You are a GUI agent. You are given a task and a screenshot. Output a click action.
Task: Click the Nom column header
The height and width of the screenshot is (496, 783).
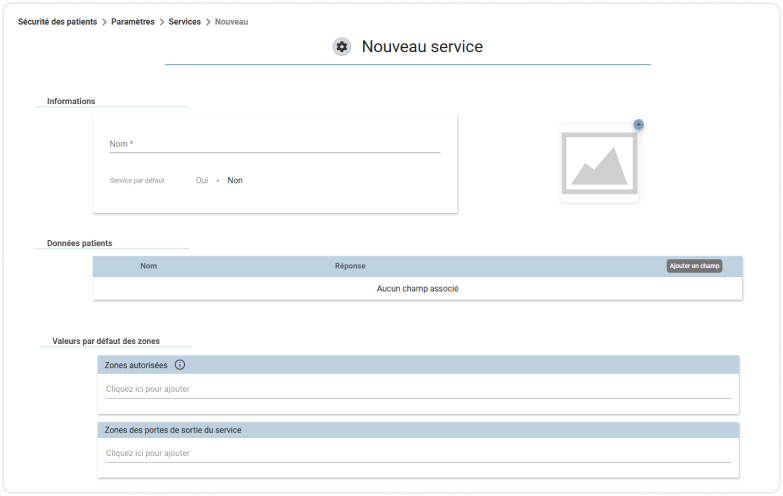148,266
